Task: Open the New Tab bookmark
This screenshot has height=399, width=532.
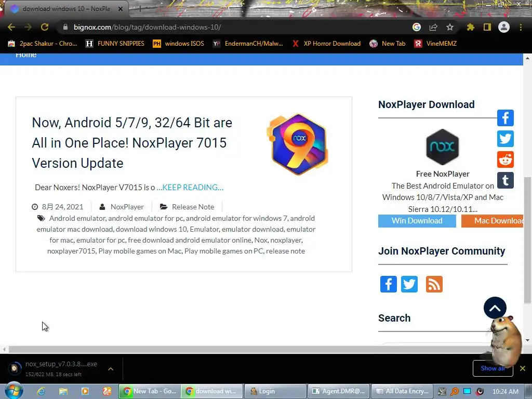Action: pos(388,44)
